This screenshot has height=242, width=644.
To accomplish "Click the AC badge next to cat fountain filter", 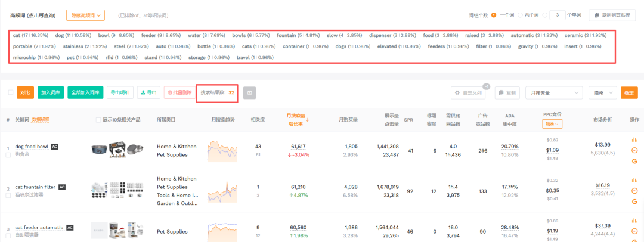I will (62, 187).
